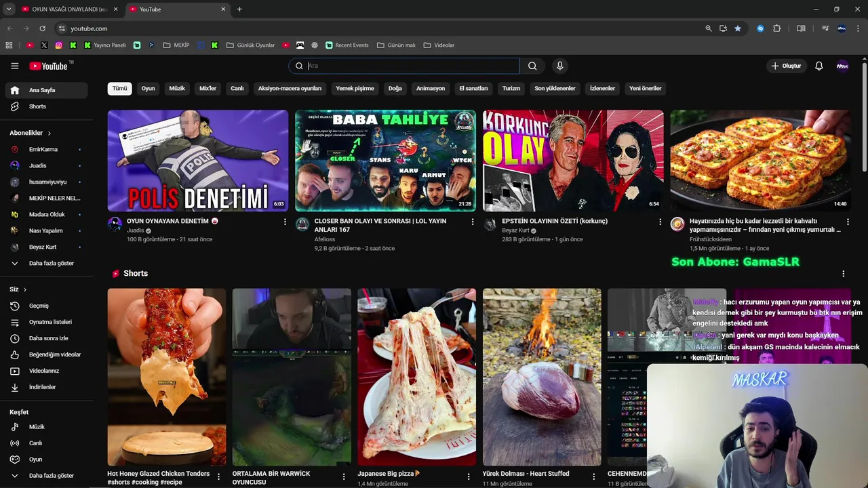Open the Madara Olduk subscription channel

[46, 214]
